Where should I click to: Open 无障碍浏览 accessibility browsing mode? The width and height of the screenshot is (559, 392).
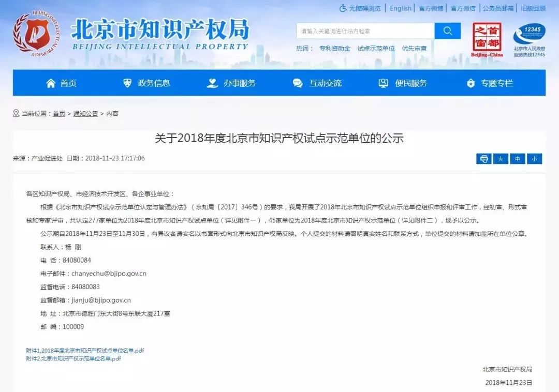[x=360, y=8]
